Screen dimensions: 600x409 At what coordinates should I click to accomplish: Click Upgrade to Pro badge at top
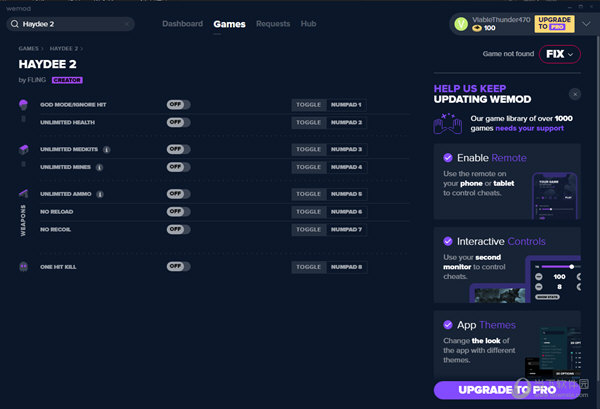tap(554, 24)
